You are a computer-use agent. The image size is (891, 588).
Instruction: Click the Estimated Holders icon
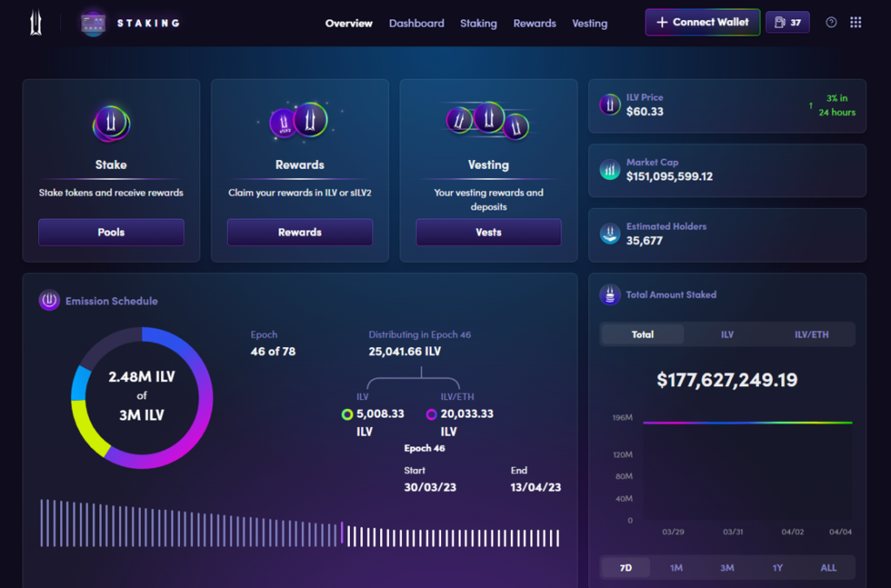(610, 233)
